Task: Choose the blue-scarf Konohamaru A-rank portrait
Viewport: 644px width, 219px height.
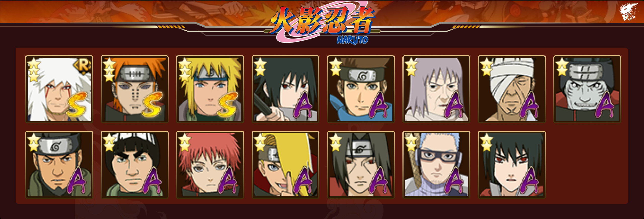Action: (x=361, y=89)
